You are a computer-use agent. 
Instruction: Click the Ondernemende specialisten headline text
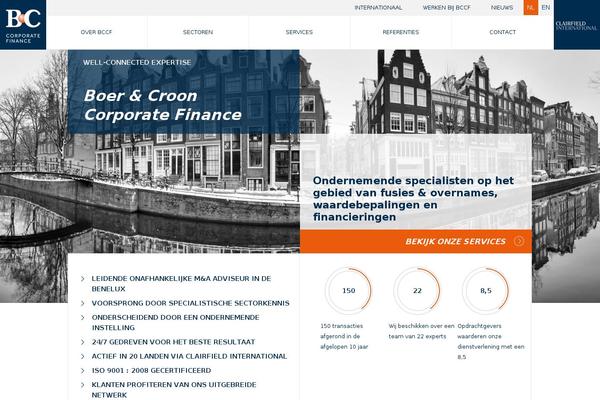click(413, 199)
